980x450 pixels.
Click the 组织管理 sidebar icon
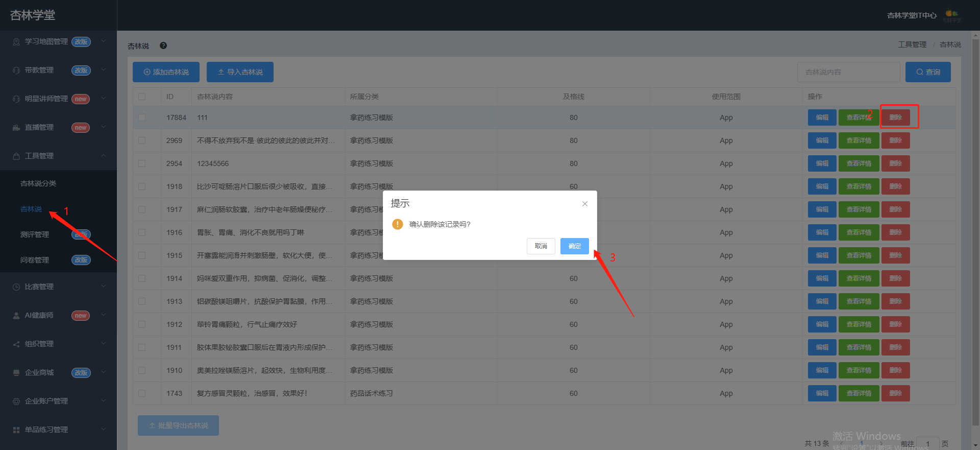pyautogui.click(x=16, y=344)
